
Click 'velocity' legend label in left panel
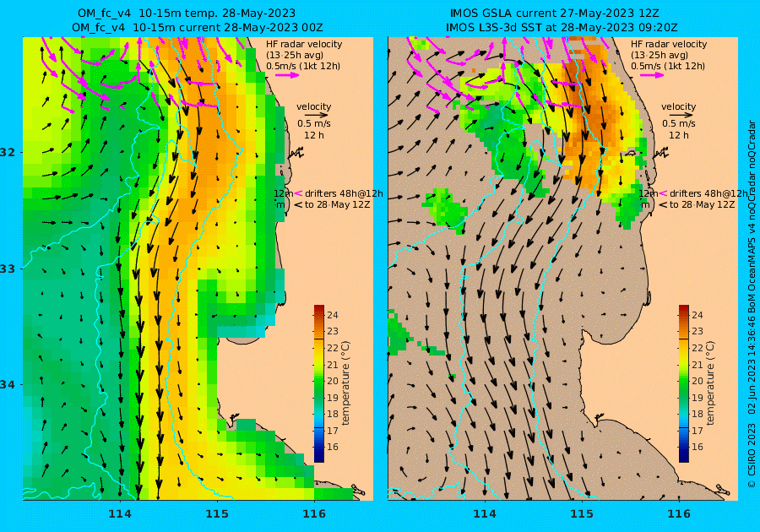pyautogui.click(x=313, y=106)
